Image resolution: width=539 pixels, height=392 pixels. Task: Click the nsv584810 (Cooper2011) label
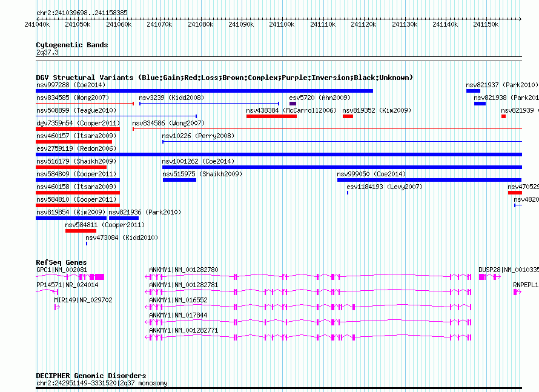(x=76, y=199)
